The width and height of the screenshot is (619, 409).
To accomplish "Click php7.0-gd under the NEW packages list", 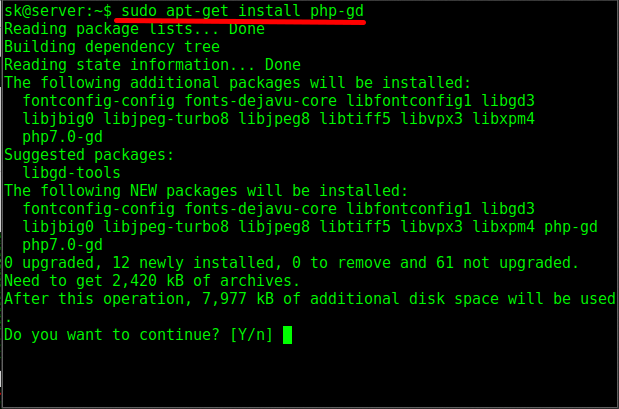I will click(x=62, y=245).
